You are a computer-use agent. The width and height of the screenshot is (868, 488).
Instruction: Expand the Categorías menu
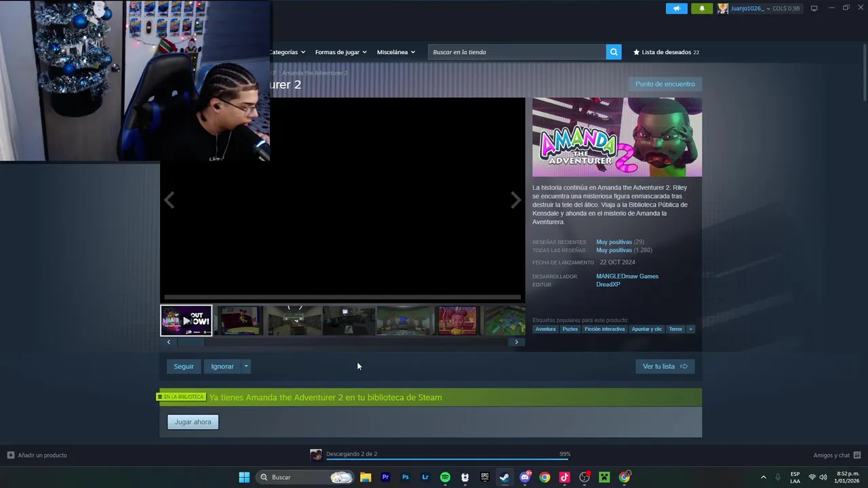[x=287, y=52]
